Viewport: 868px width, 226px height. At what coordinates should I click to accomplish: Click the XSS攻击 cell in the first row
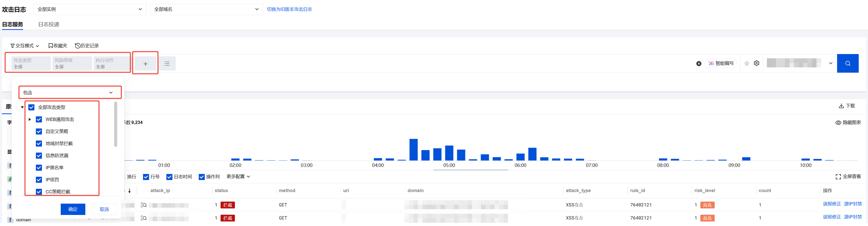coord(574,205)
